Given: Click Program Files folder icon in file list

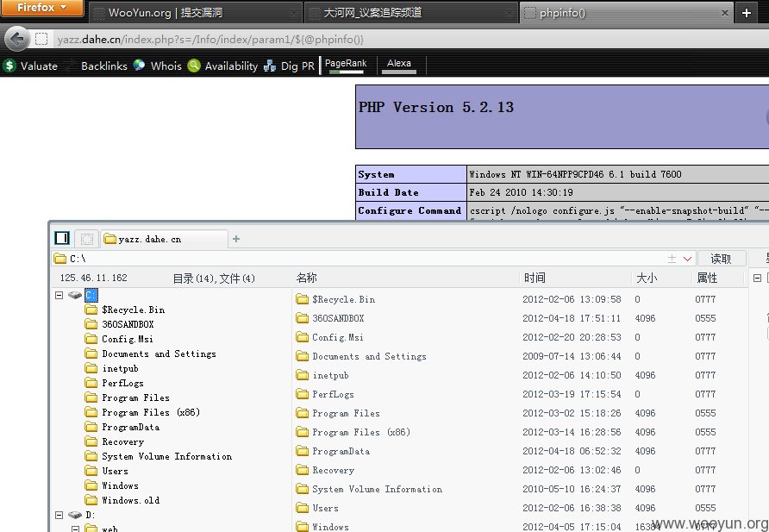Looking at the screenshot, I should click(x=302, y=413).
